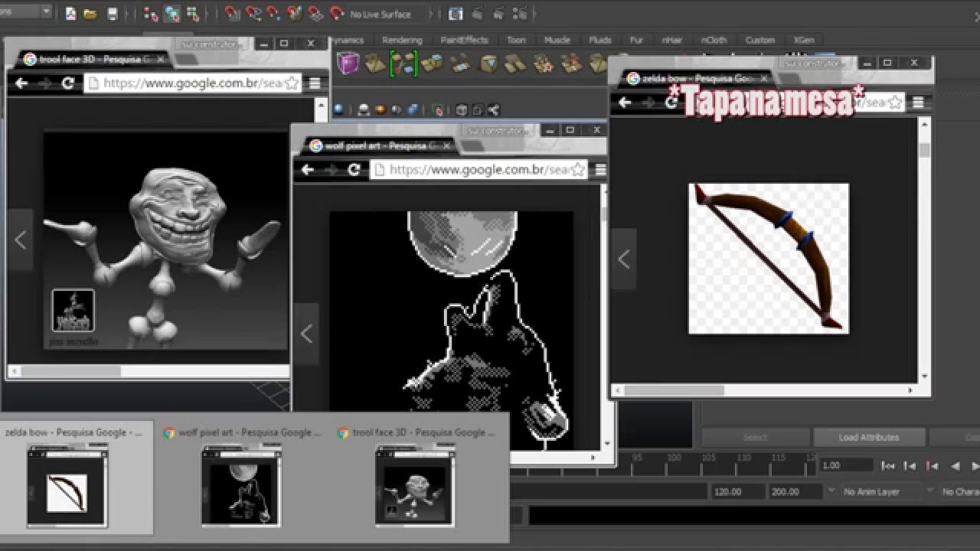
Task: Select by component type mode icon
Action: 192,14
